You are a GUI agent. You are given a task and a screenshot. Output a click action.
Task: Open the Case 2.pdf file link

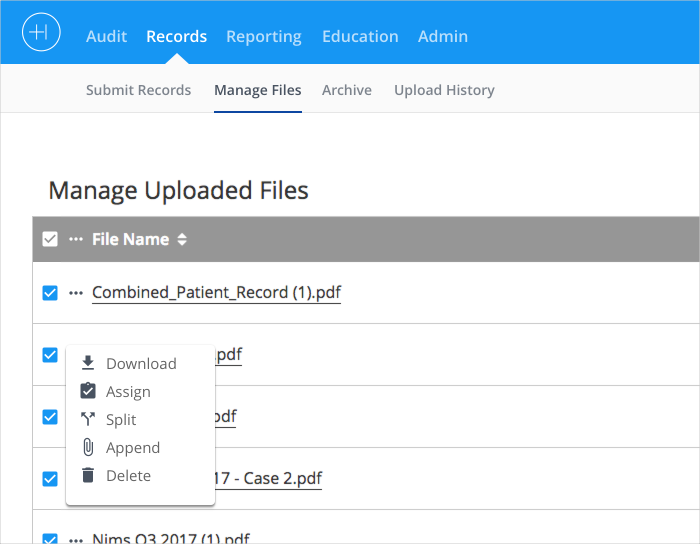pos(268,478)
